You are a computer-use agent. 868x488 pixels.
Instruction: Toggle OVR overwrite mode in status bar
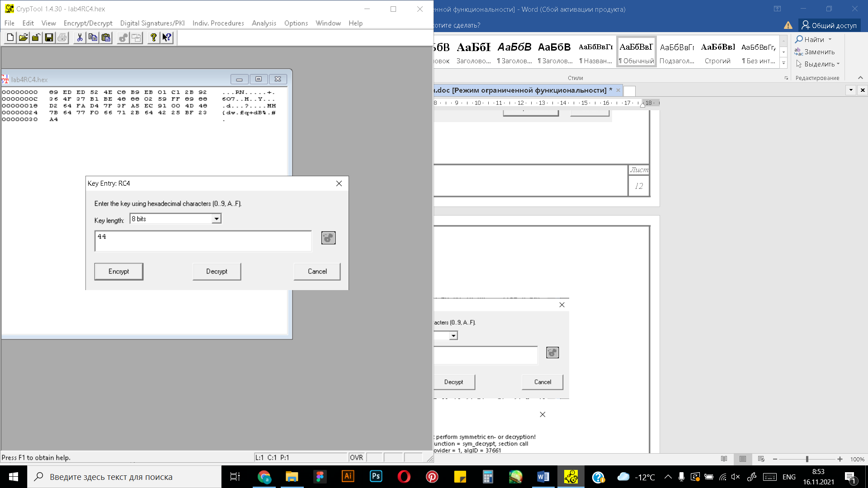pos(356,457)
